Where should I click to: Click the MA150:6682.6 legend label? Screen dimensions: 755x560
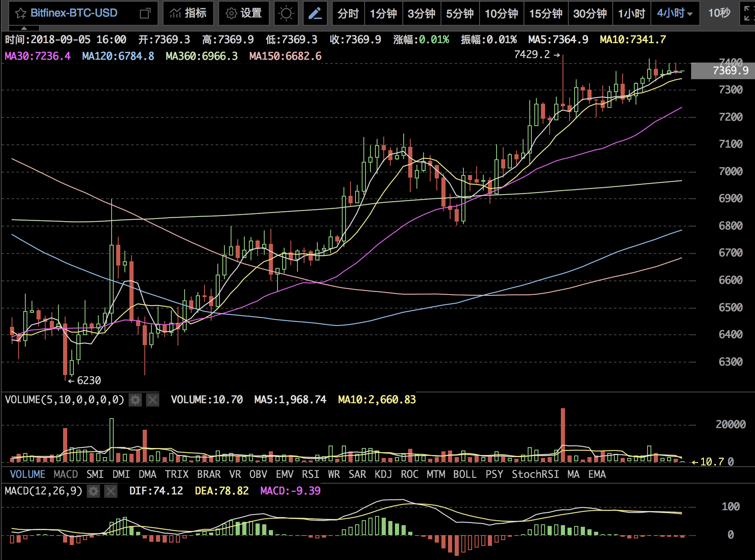(x=285, y=56)
